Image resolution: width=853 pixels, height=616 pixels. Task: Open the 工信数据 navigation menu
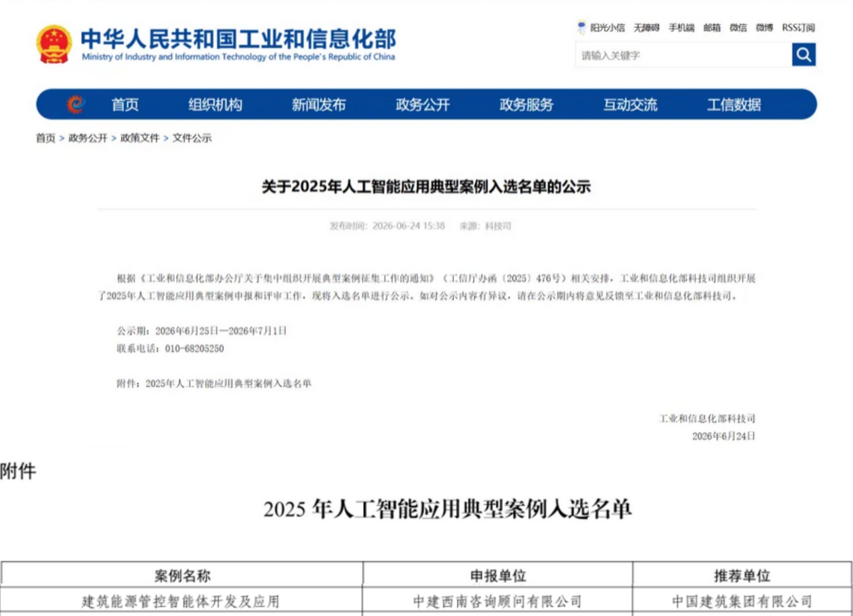click(x=734, y=104)
